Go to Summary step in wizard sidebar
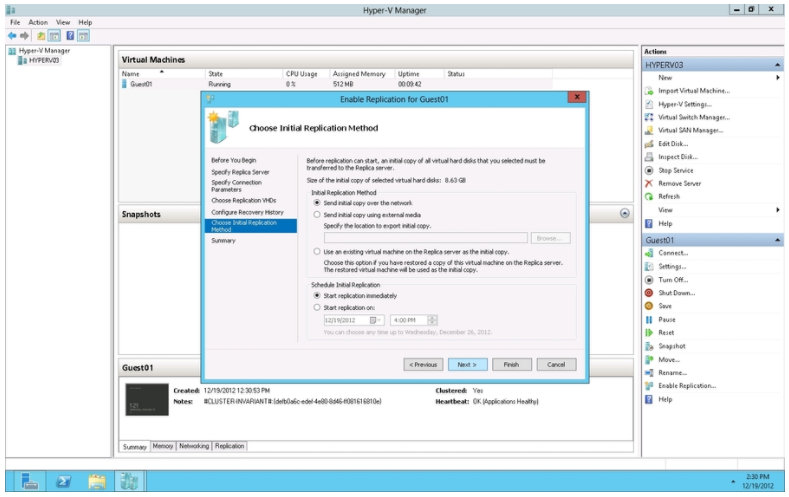789x497 pixels. click(223, 240)
